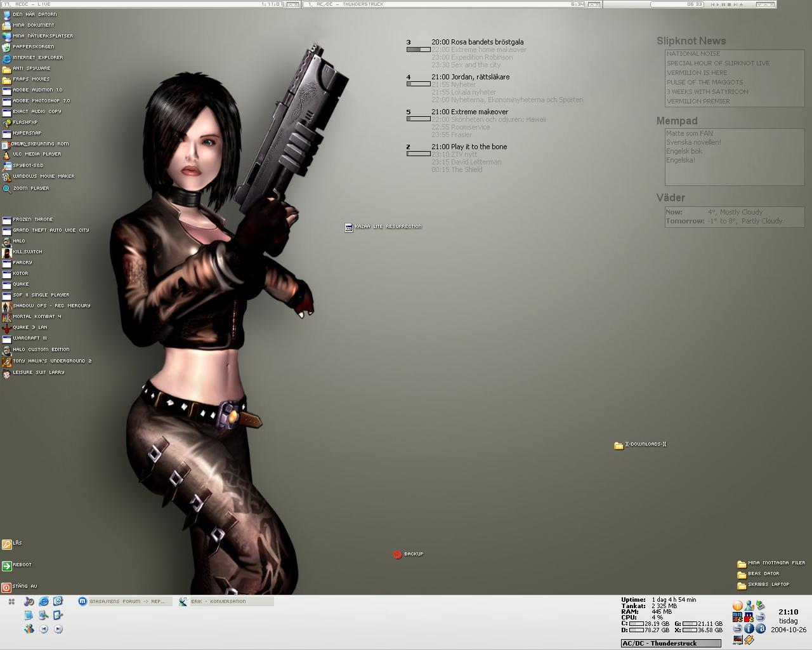Click the blue info 'i' tray icon
The width and height of the screenshot is (812, 650).
[749, 628]
